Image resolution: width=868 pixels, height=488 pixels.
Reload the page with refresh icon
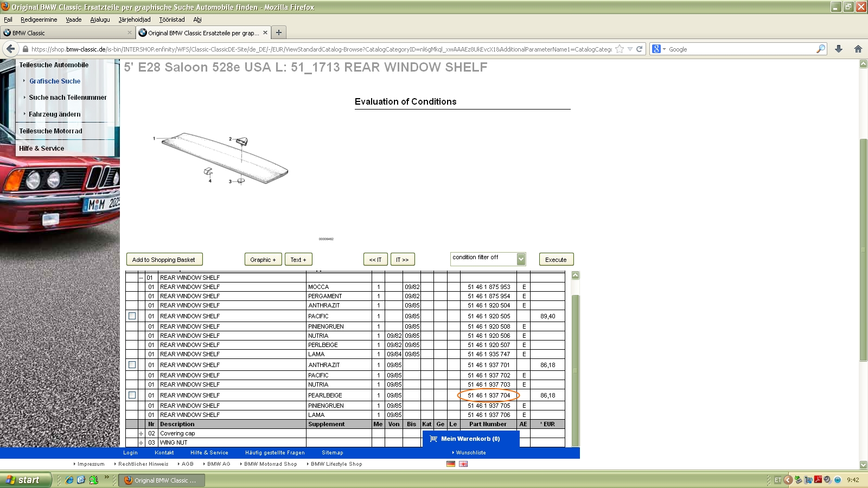[x=640, y=49]
